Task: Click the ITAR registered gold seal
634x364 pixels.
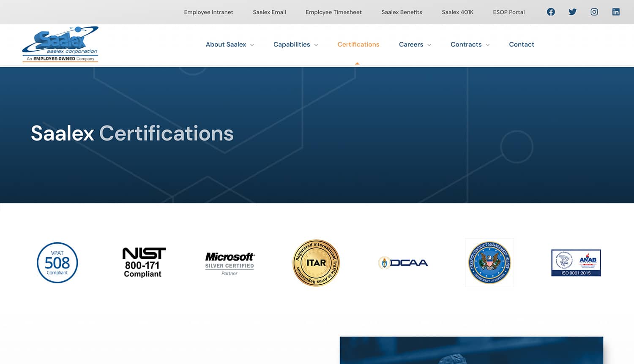Action: click(316, 263)
